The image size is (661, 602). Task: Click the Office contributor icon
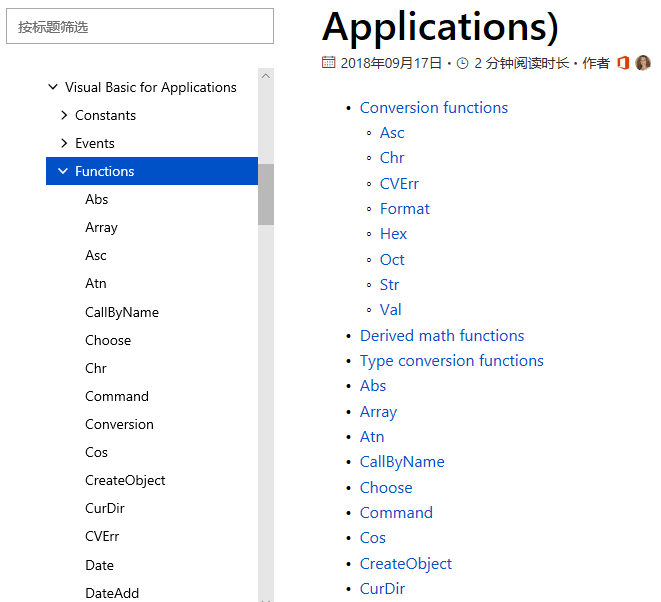click(623, 63)
